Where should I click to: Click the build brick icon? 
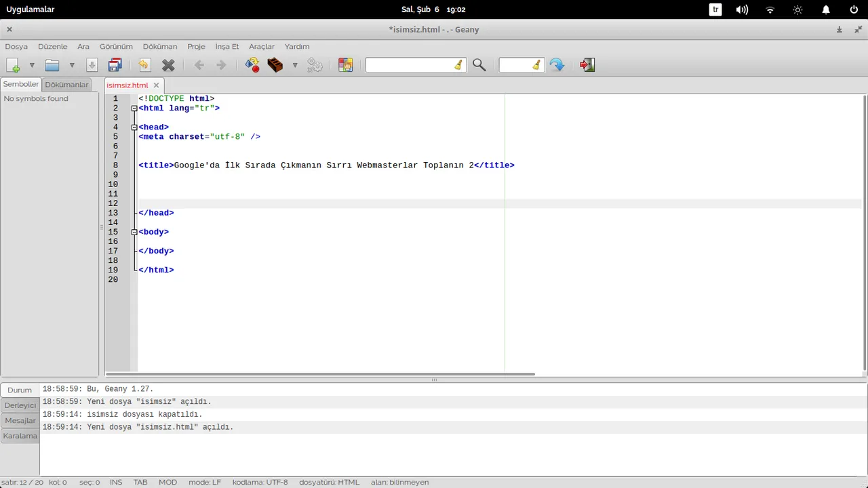point(275,65)
